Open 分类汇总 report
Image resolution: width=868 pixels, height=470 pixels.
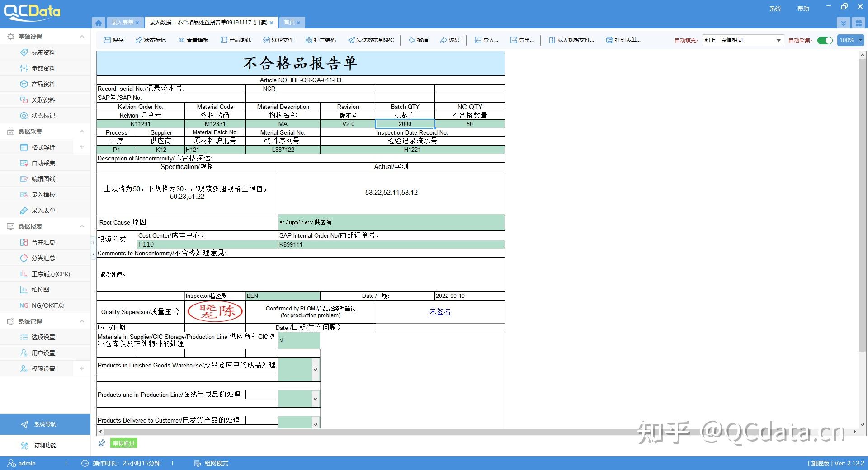click(x=43, y=258)
